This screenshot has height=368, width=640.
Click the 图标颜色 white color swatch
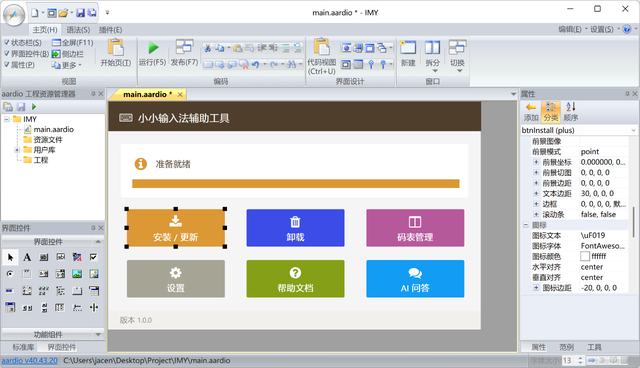pyautogui.click(x=585, y=256)
